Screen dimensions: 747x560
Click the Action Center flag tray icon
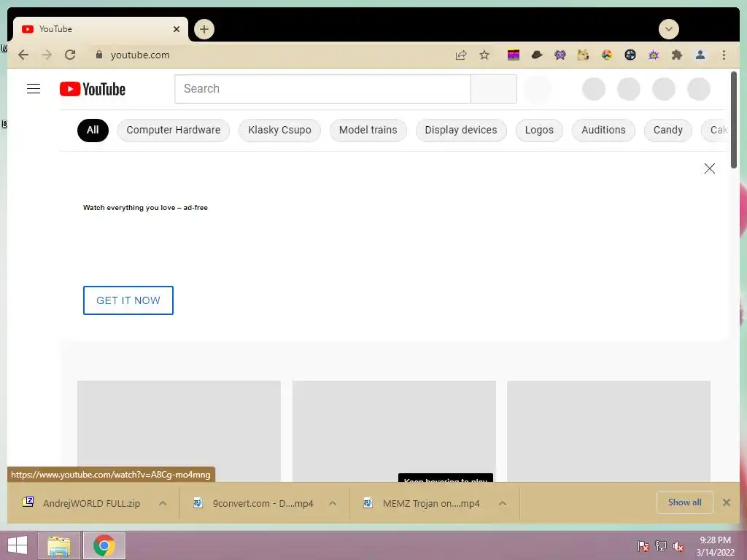643,546
